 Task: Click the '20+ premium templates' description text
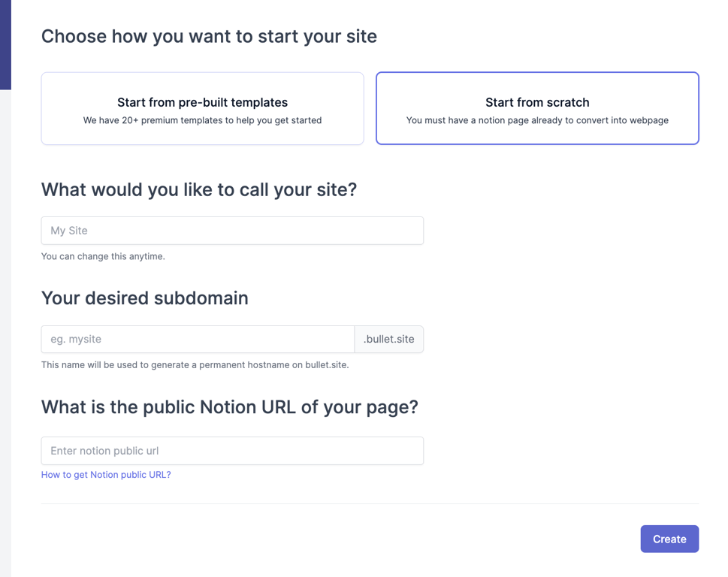point(202,120)
